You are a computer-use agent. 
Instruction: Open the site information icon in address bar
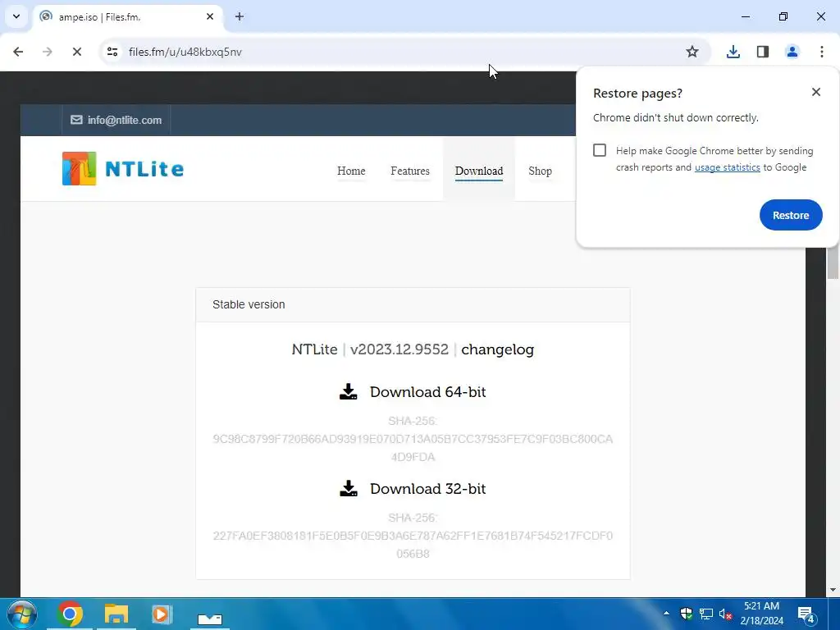click(112, 52)
